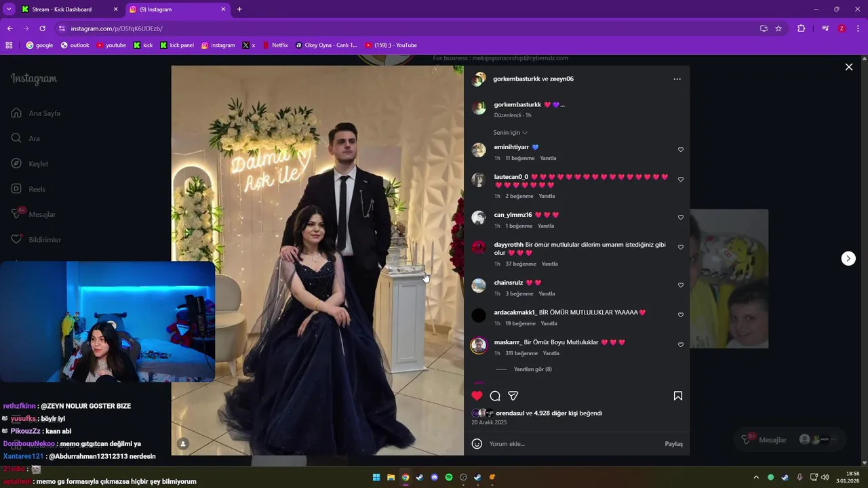
Task: Show tagged people icon on the photo
Action: pyautogui.click(x=183, y=444)
